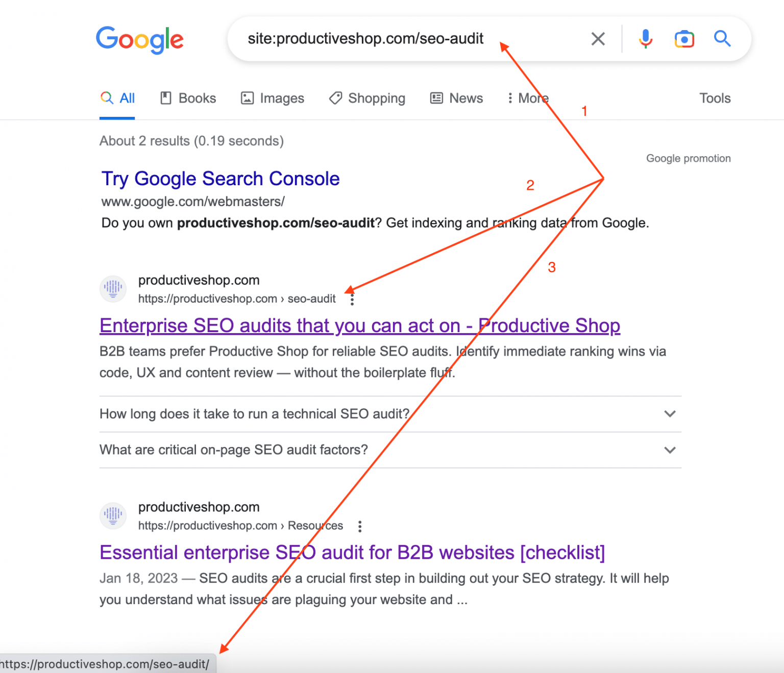Select the News search icon

pos(436,97)
